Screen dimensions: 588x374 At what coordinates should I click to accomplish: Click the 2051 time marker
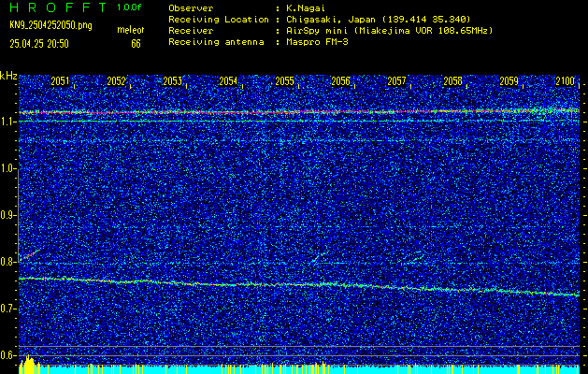60,81
